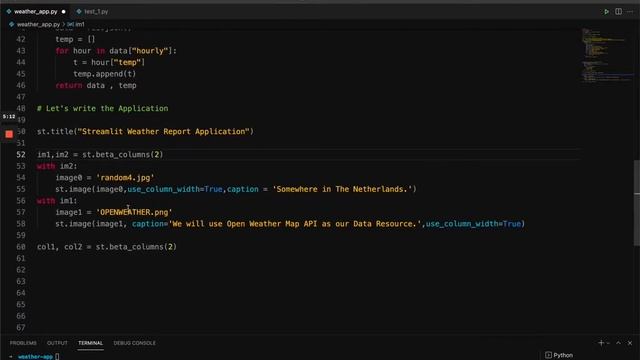Open the Debug Console panel tab
The width and height of the screenshot is (640, 360).
point(134,343)
